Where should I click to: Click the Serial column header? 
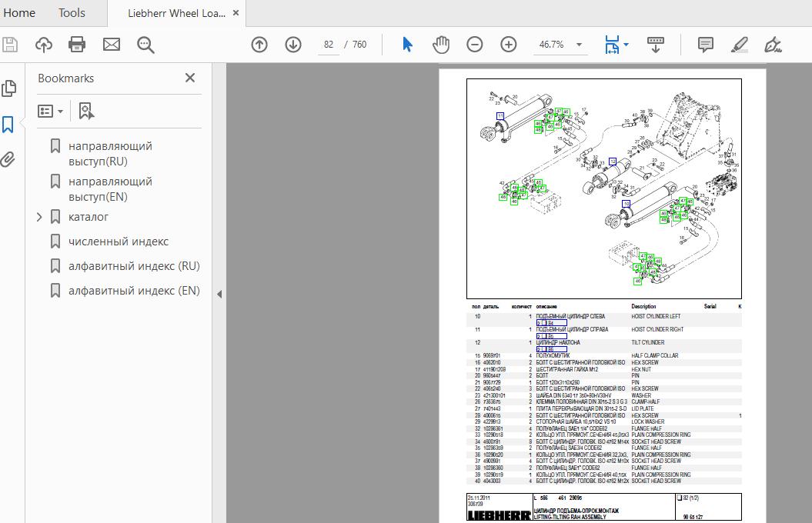[710, 306]
